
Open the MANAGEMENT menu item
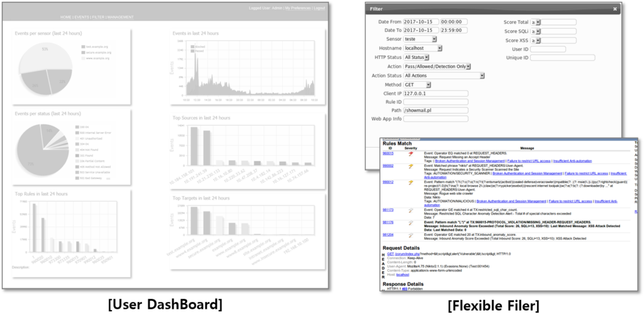coord(120,17)
